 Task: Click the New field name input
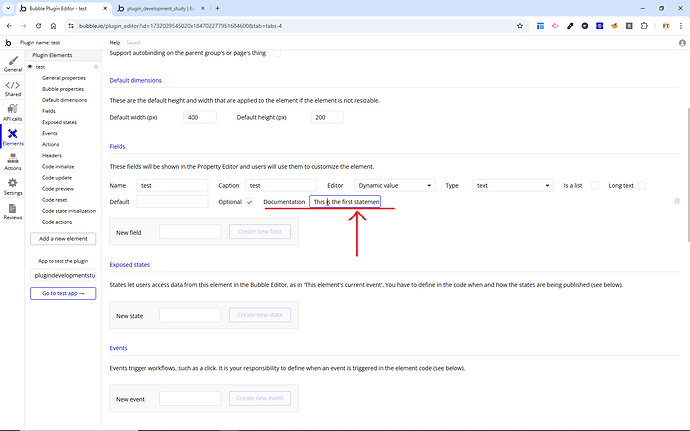coord(190,232)
